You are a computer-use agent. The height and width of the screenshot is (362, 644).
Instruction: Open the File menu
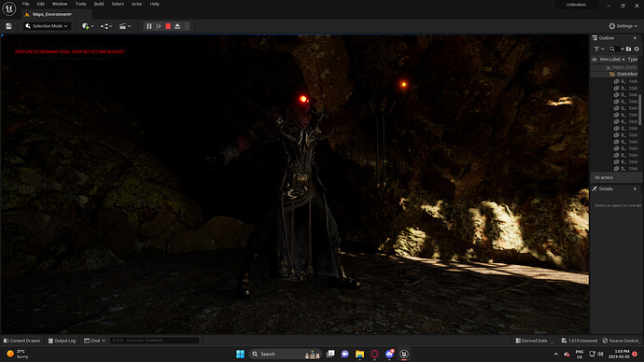click(25, 4)
